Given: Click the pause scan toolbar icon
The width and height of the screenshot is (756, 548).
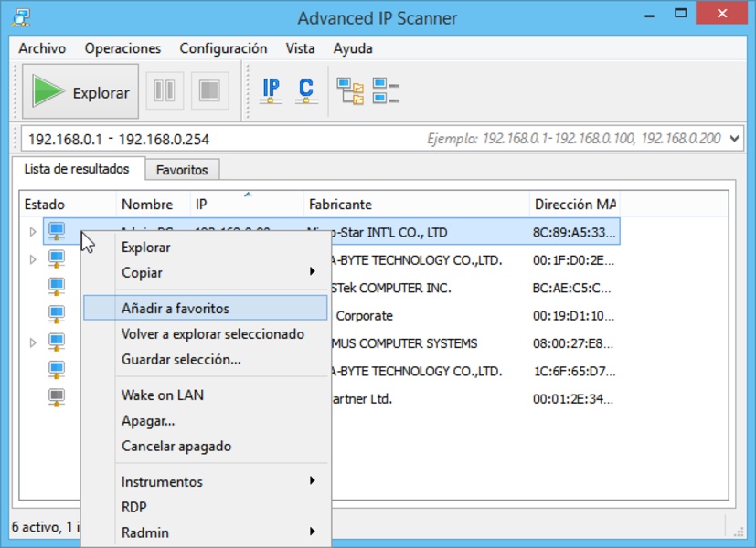Looking at the screenshot, I should (165, 91).
